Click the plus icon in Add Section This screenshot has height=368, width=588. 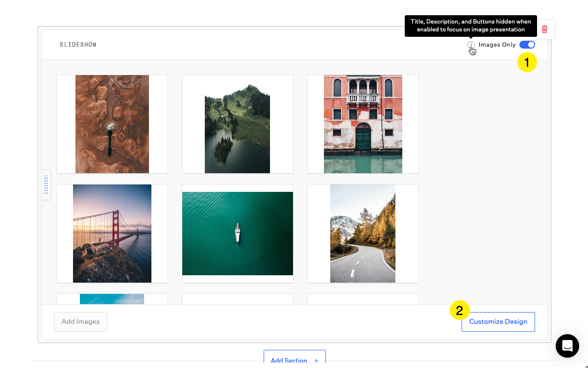(316, 361)
